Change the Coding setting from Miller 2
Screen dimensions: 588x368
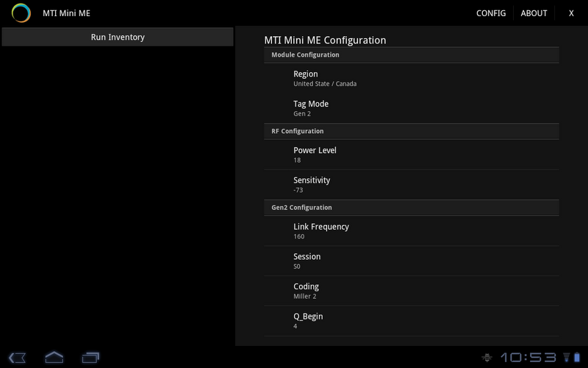pos(412,291)
